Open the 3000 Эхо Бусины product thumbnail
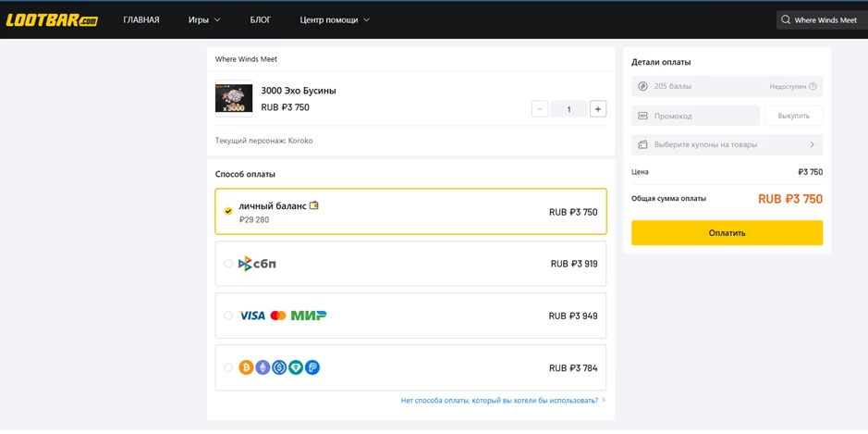Screen dimensions: 868x434 234,99
